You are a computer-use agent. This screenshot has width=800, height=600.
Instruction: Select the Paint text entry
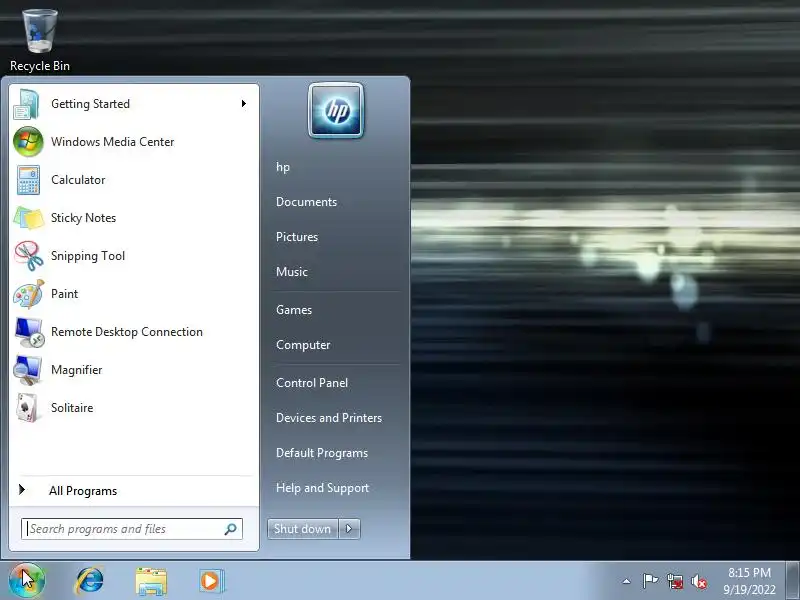[x=64, y=294]
